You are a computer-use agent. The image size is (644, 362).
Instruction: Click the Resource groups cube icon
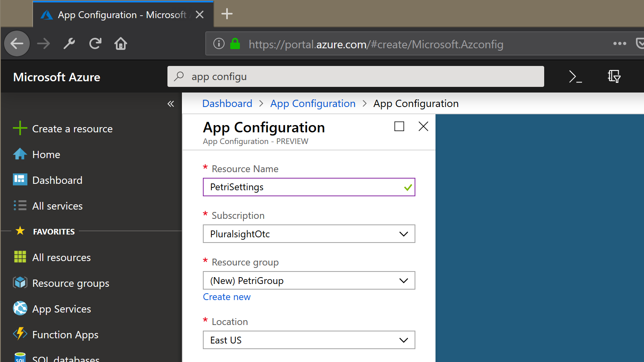click(20, 283)
